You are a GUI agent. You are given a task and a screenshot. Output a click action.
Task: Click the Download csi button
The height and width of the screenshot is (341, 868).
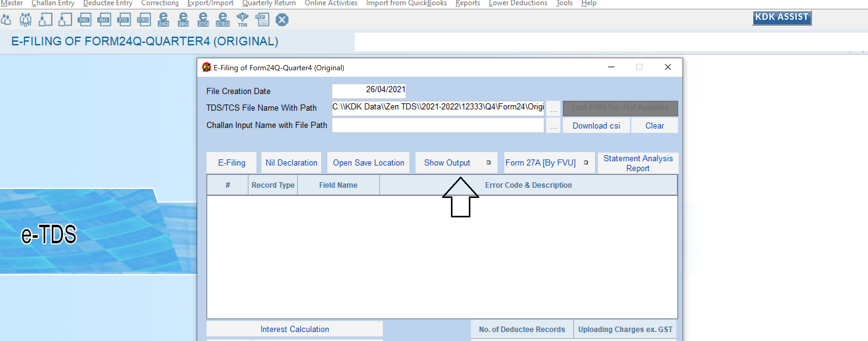pos(596,126)
